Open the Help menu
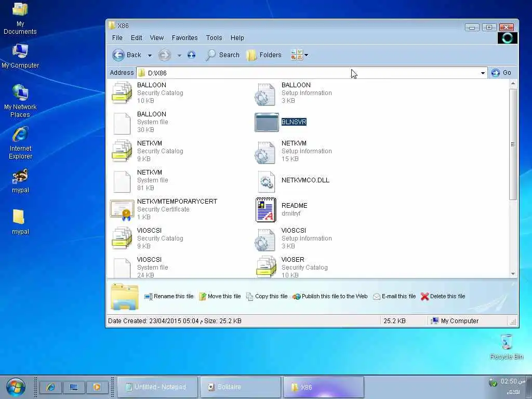 [x=237, y=37]
